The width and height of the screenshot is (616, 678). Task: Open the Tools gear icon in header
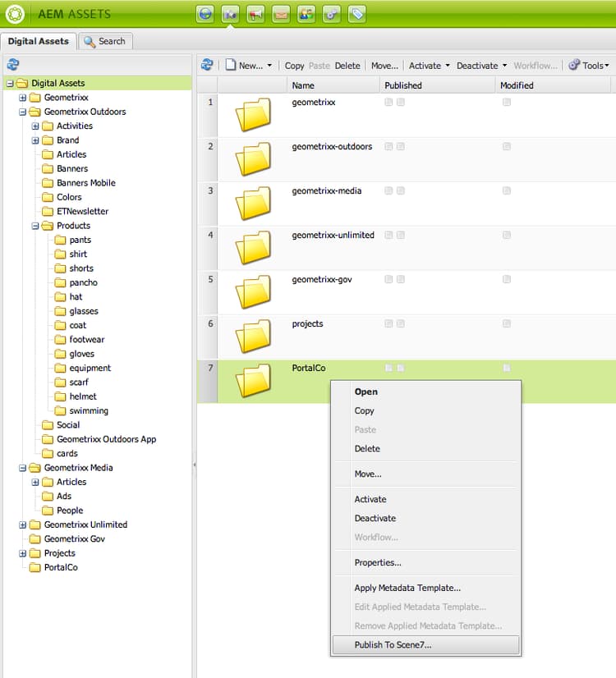[331, 14]
